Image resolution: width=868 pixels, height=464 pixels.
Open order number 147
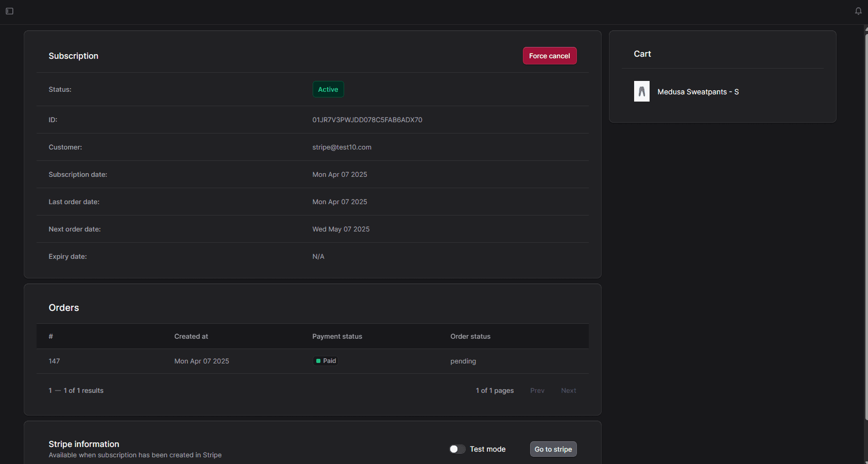tap(54, 361)
